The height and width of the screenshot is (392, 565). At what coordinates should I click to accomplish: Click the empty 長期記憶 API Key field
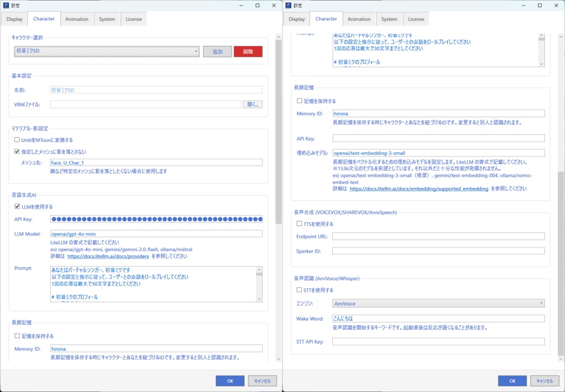tap(439, 138)
